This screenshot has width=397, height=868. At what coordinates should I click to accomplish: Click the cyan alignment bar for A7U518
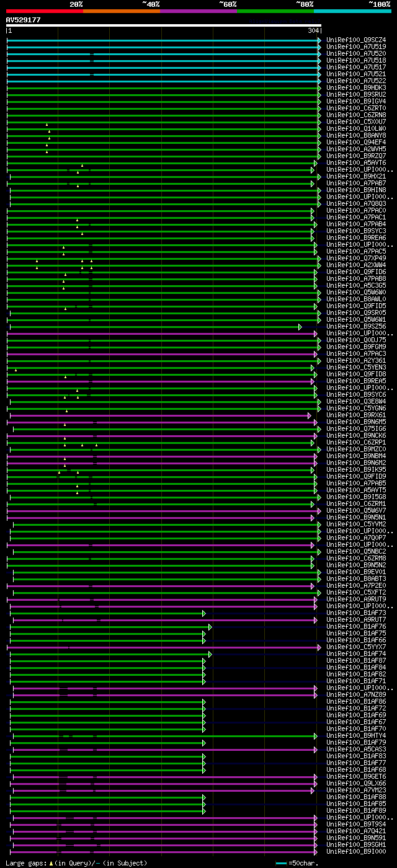[164, 61]
